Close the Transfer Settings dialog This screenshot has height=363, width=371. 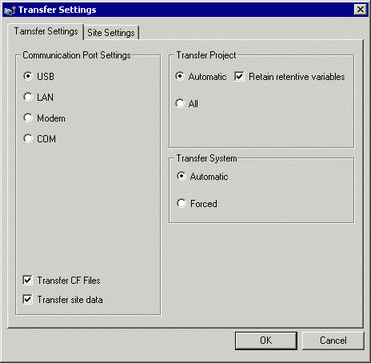click(x=360, y=10)
